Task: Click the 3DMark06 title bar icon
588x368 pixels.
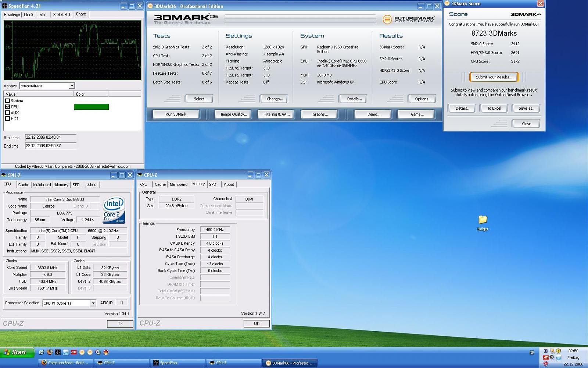Action: pyautogui.click(x=150, y=6)
